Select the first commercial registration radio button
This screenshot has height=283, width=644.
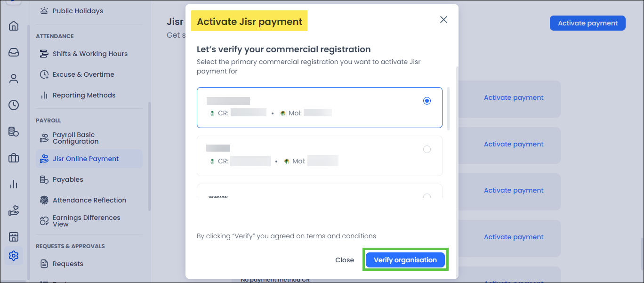[x=427, y=101]
